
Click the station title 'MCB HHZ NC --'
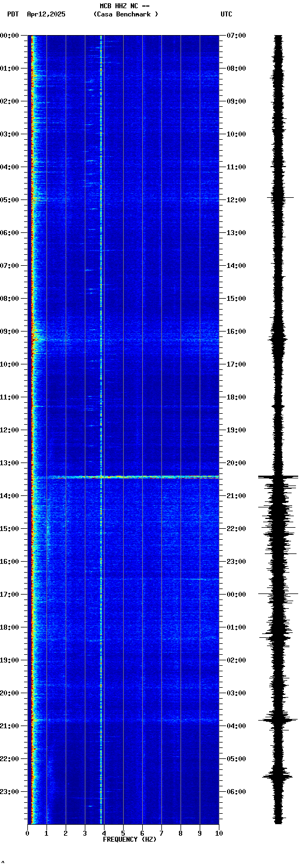[x=125, y=6]
